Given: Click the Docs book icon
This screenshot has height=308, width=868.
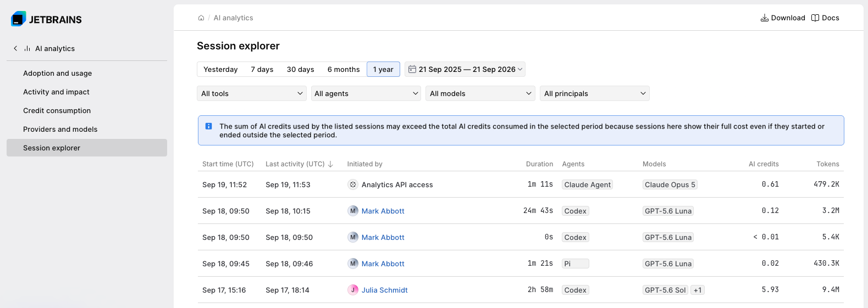Looking at the screenshot, I should pos(815,18).
